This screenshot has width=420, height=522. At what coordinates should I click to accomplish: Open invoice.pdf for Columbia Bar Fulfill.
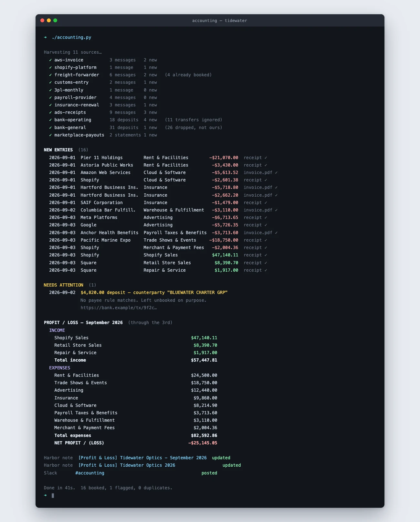pos(258,210)
